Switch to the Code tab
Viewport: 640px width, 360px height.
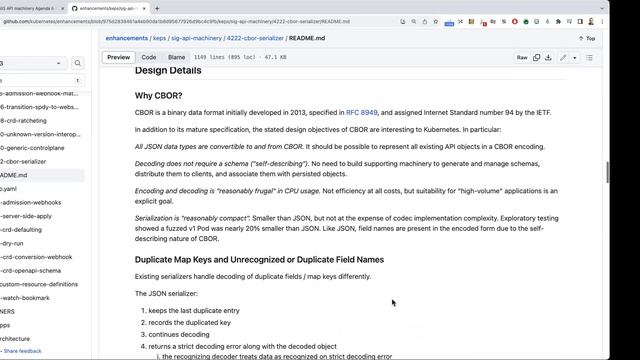tap(149, 58)
